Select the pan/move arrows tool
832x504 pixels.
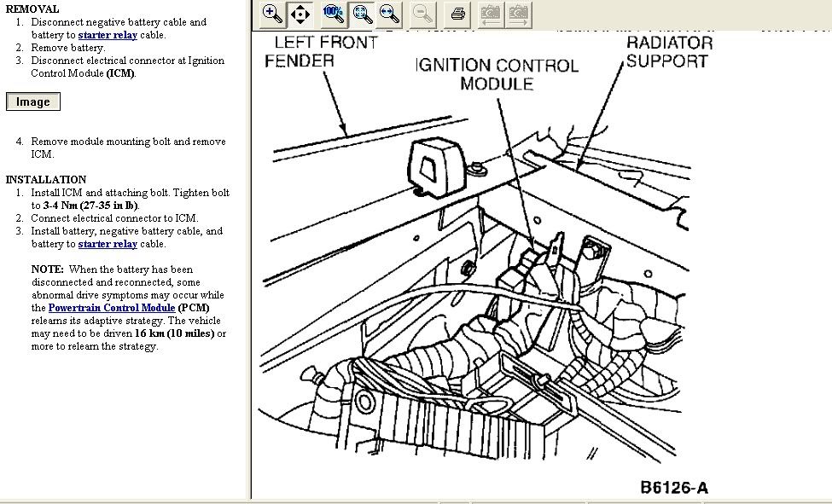[300, 14]
